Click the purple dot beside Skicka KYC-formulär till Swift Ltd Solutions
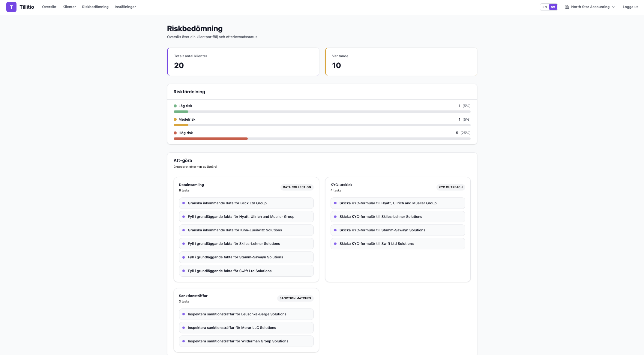 point(335,244)
